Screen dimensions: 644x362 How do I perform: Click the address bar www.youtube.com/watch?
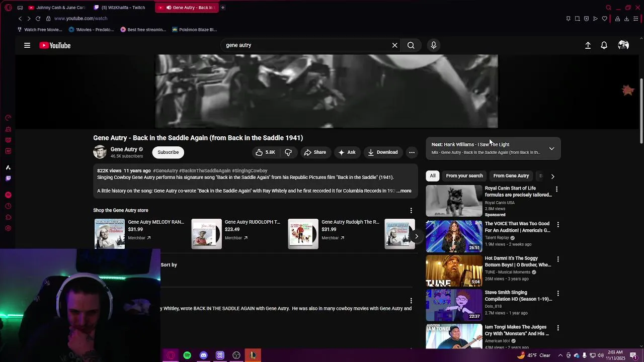point(80,19)
